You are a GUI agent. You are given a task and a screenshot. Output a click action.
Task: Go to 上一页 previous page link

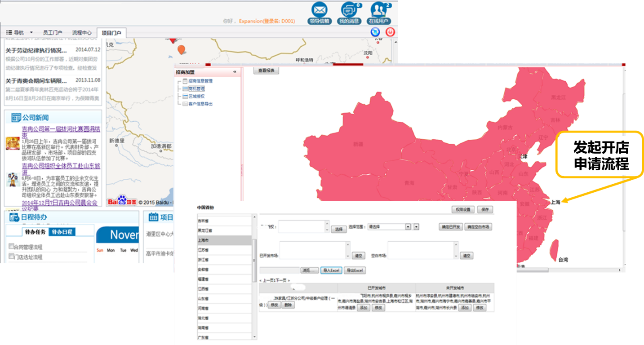(269, 280)
